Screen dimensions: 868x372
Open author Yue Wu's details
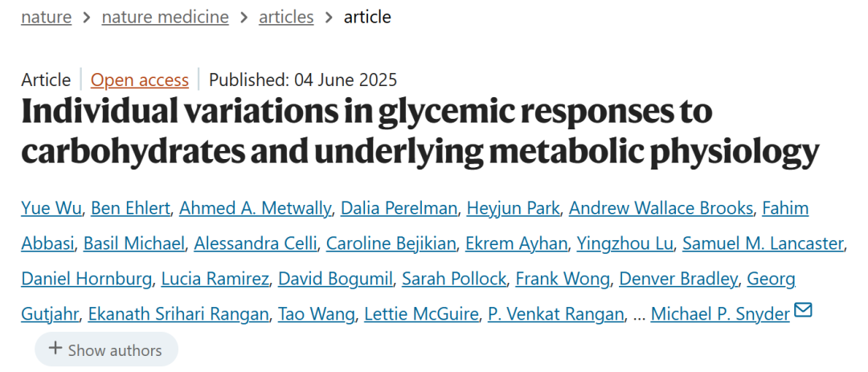coord(51,208)
